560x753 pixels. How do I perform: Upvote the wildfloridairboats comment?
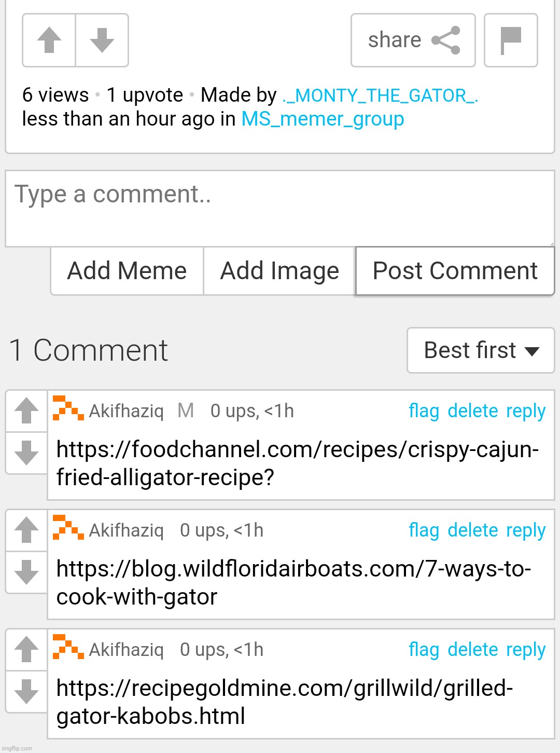pos(26,530)
